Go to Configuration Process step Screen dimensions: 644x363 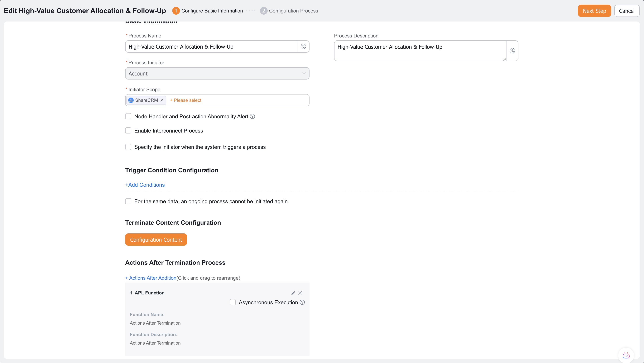(294, 11)
